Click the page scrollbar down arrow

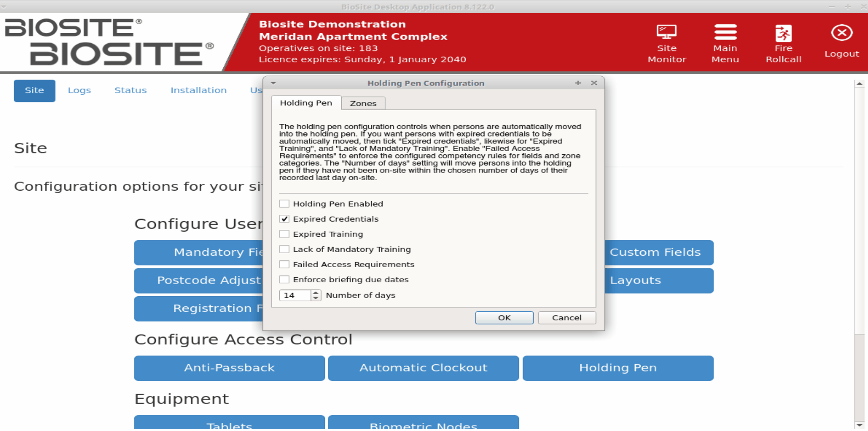[x=859, y=425]
